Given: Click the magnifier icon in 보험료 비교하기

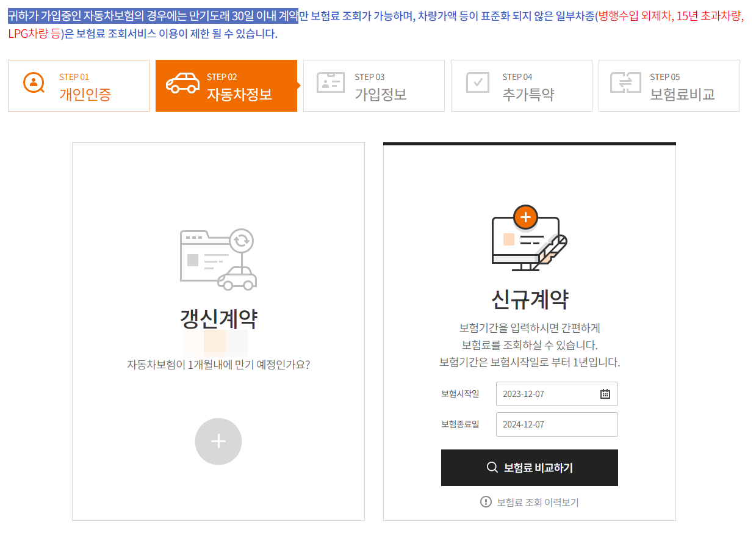Looking at the screenshot, I should pos(491,467).
